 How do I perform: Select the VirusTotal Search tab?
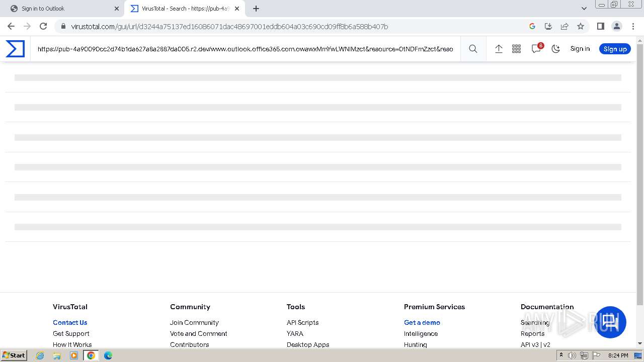[184, 9]
